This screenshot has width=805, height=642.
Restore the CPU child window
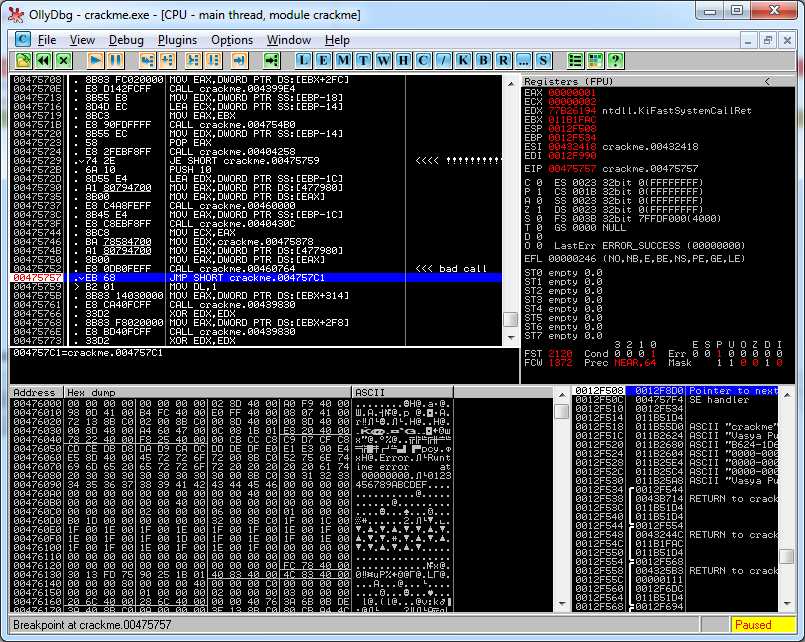coord(768,40)
